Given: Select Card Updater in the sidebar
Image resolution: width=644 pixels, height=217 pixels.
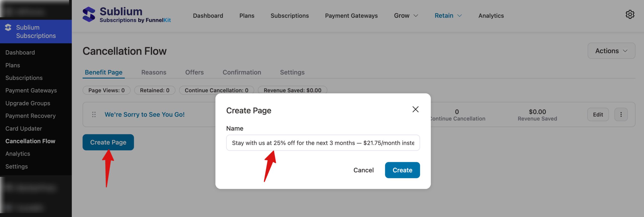Looking at the screenshot, I should coord(23,128).
